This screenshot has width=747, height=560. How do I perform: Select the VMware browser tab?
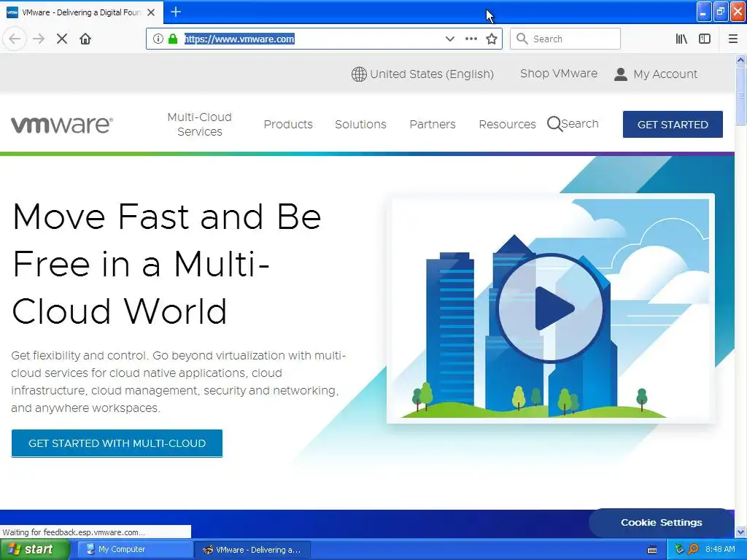(81, 12)
